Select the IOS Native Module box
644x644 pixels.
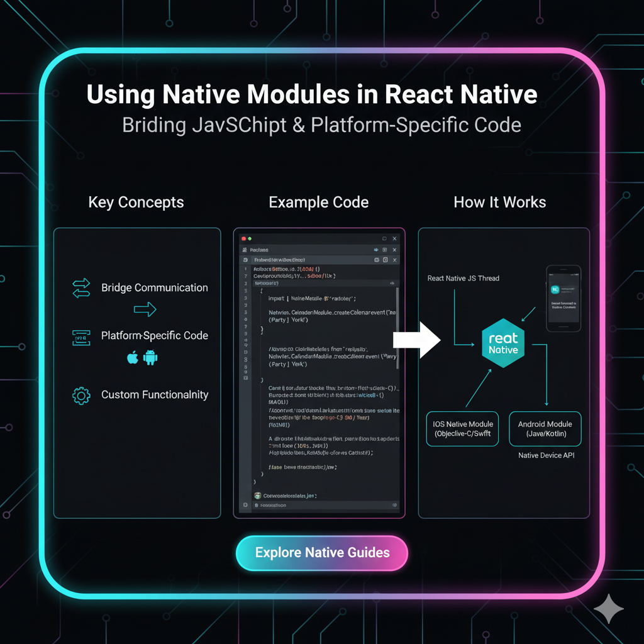[x=462, y=428]
